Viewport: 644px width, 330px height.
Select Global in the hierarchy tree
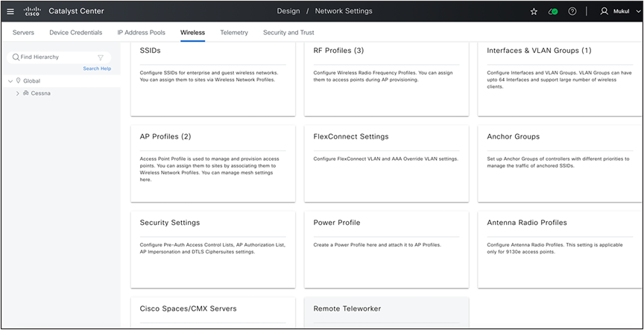tap(31, 81)
